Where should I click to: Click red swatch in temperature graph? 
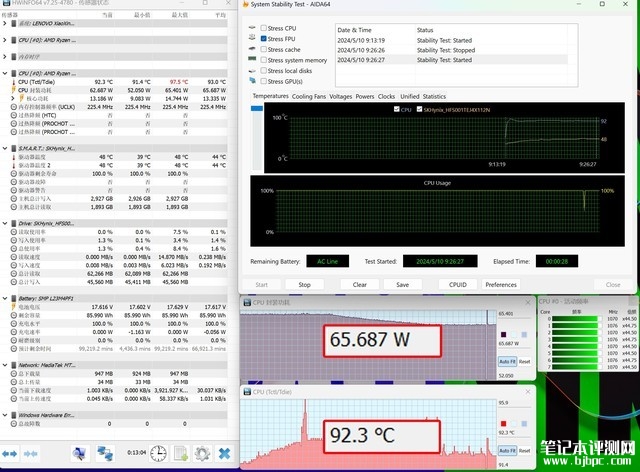tap(503, 423)
